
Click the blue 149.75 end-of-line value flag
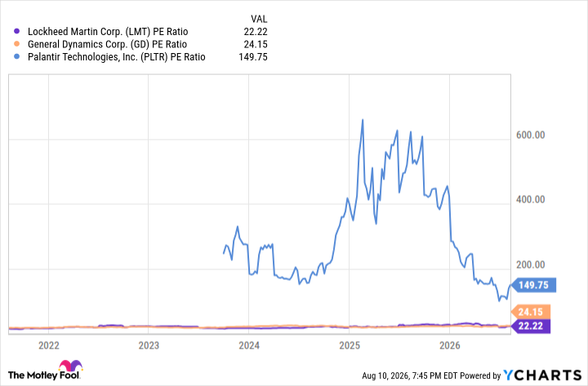533,285
